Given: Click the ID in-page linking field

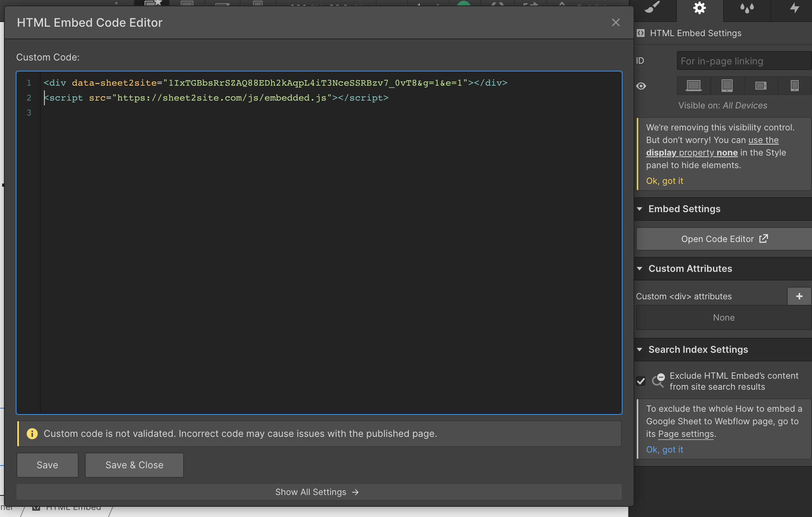Looking at the screenshot, I should [x=744, y=61].
